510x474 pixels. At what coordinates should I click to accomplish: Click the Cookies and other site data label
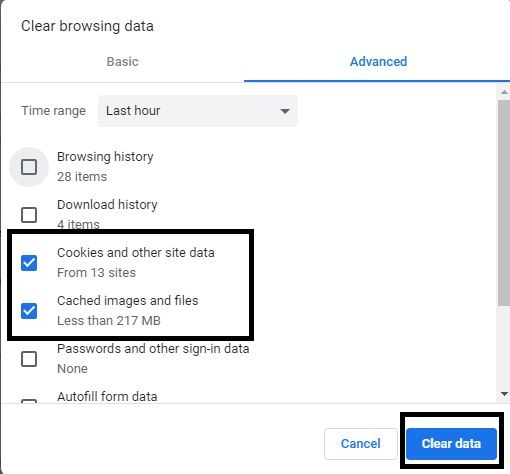point(136,253)
